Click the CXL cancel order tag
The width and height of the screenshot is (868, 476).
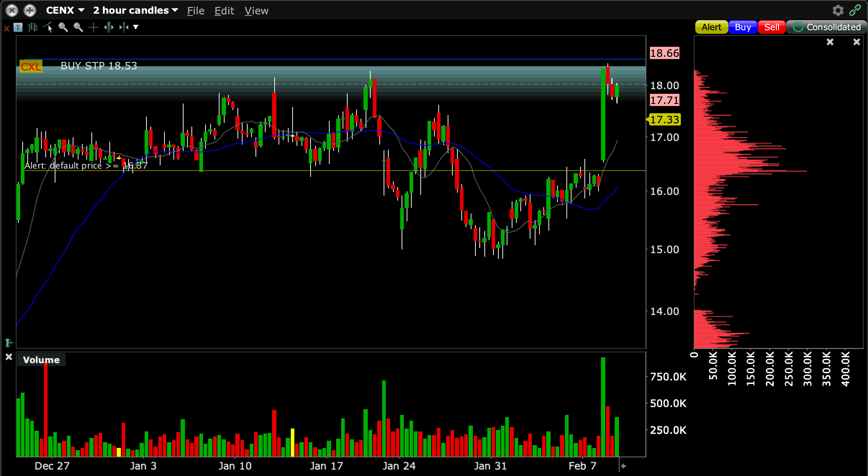[31, 67]
